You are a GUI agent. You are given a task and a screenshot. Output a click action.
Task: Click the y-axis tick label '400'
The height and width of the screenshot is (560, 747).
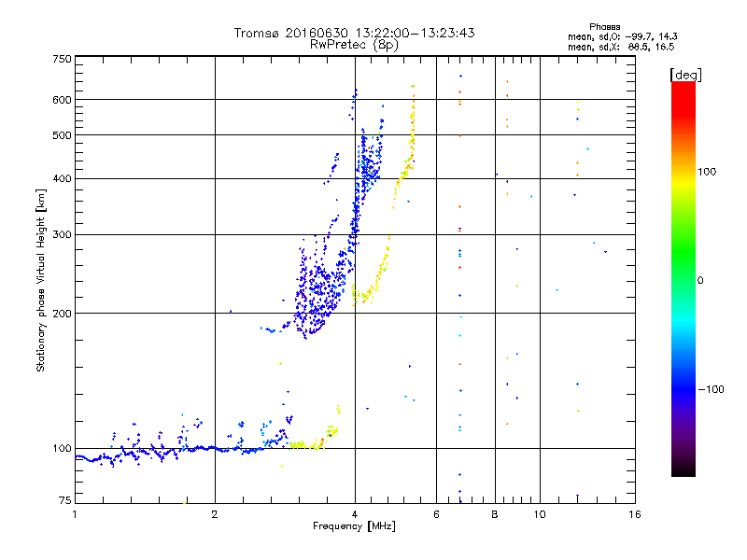[x=62, y=178]
